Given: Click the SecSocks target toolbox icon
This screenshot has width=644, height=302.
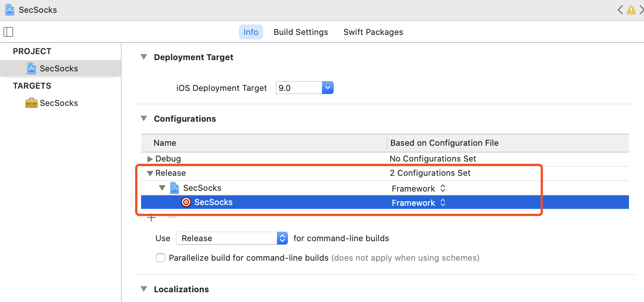Looking at the screenshot, I should tap(32, 103).
